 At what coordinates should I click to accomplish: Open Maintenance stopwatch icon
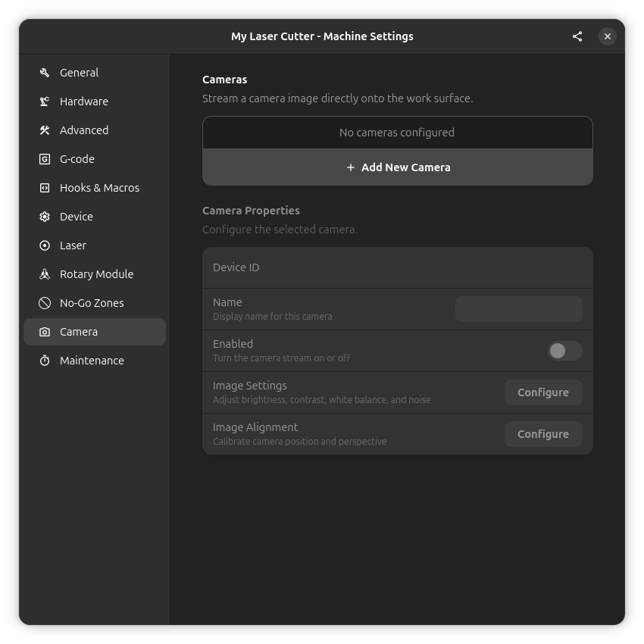45,361
